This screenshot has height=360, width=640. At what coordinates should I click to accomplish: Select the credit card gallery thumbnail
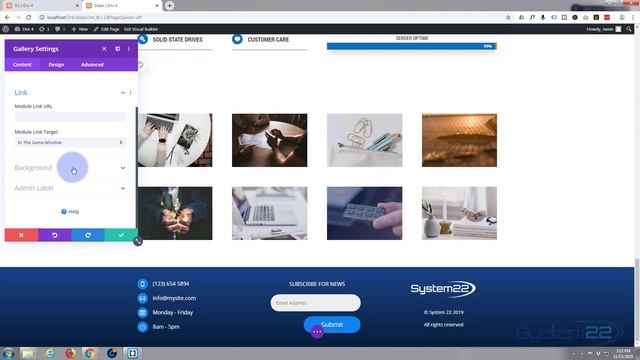click(364, 213)
